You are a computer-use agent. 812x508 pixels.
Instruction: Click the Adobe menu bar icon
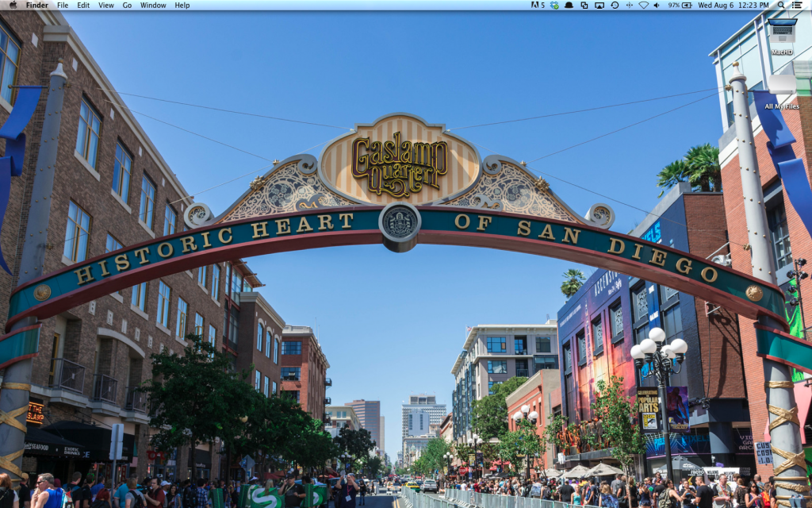pos(538,6)
